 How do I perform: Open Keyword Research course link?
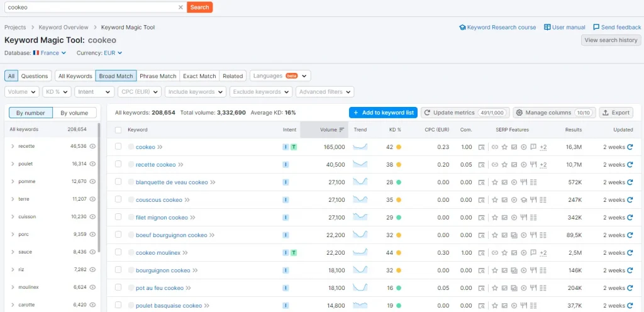(497, 28)
